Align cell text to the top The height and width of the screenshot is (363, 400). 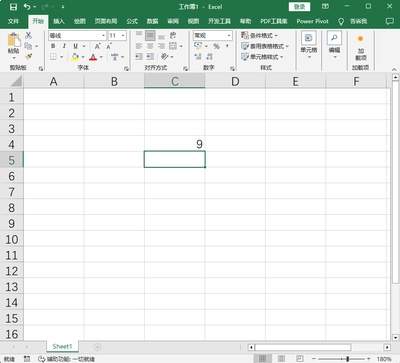click(x=139, y=35)
